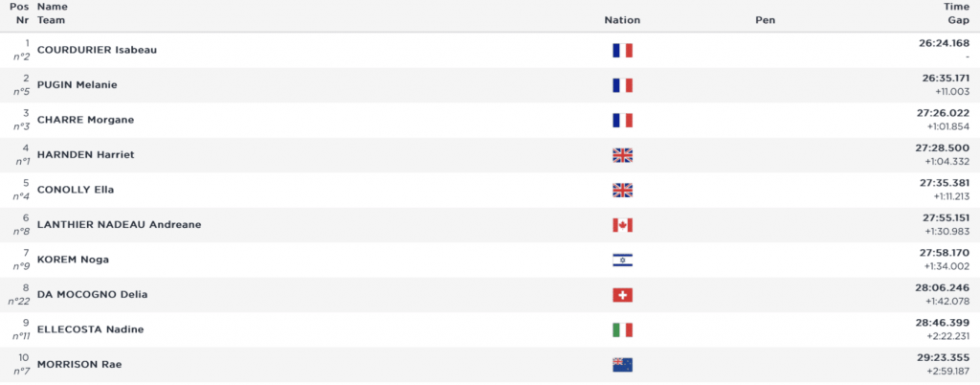This screenshot has height=385, width=980.
Task: Click the Name column header
Action: coord(52,7)
